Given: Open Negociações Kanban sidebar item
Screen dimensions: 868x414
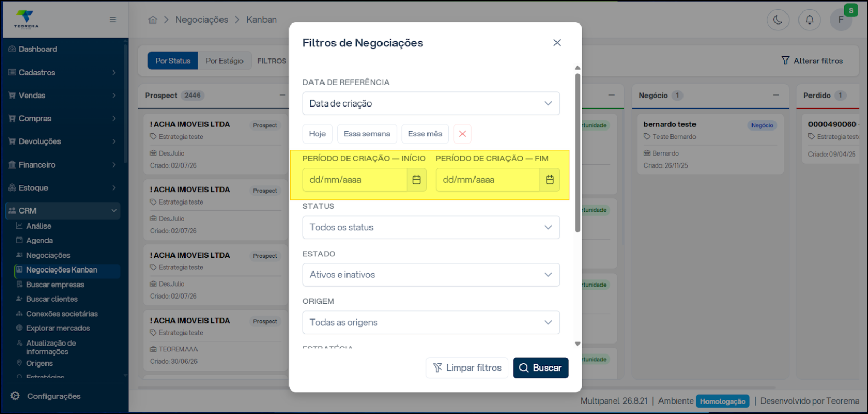Looking at the screenshot, I should pos(67,270).
